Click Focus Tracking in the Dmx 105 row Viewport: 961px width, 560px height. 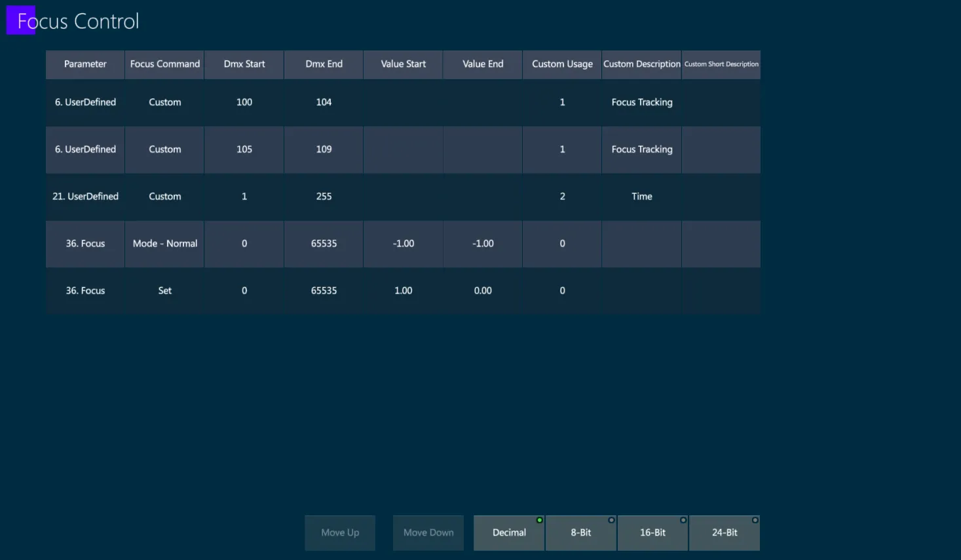click(642, 149)
